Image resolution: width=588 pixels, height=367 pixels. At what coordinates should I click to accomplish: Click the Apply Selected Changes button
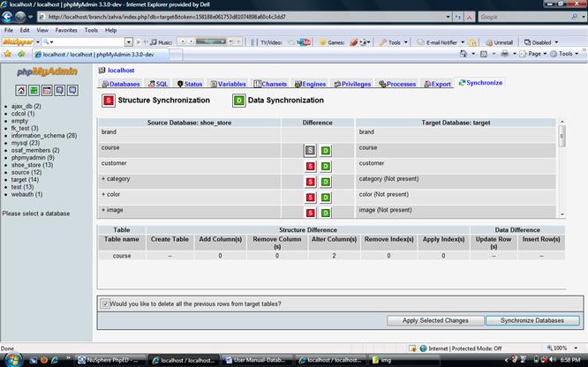point(435,320)
